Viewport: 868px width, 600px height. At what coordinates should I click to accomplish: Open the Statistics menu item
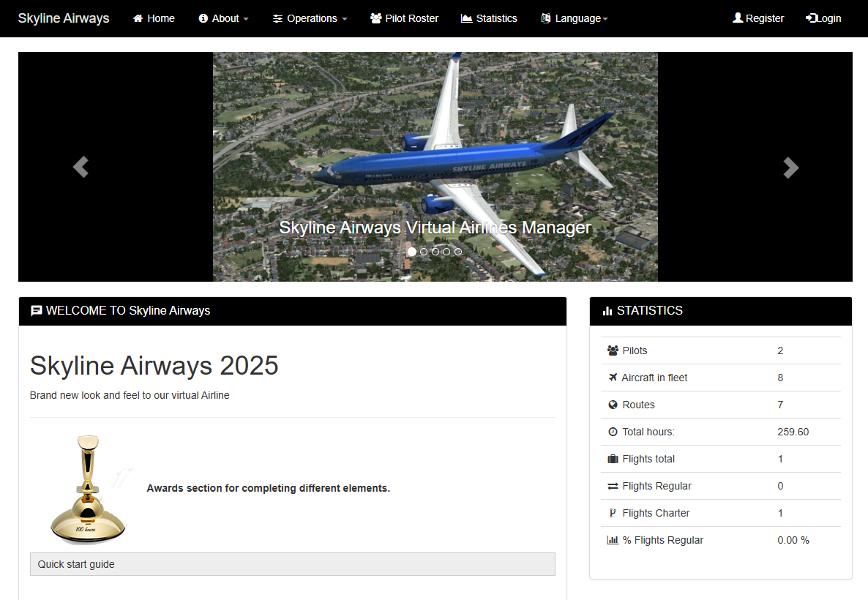(x=496, y=18)
